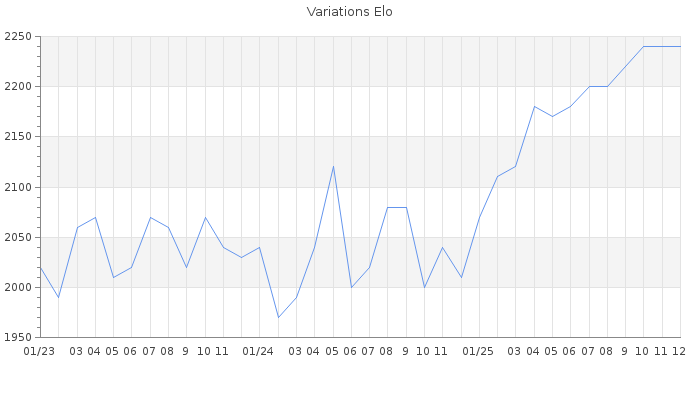700x400 pixels.
Task: Click the 01/25 x-axis date label
Action: coord(479,351)
